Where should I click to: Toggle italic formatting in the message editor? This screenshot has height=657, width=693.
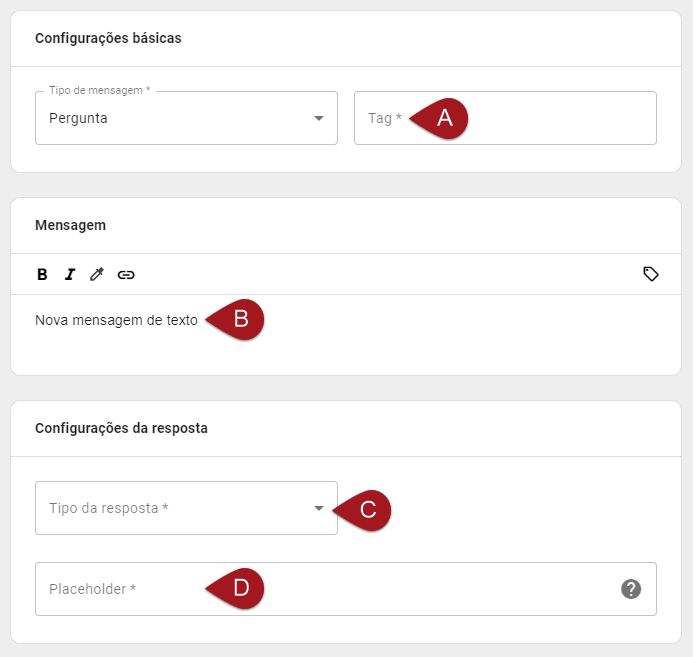(70, 274)
